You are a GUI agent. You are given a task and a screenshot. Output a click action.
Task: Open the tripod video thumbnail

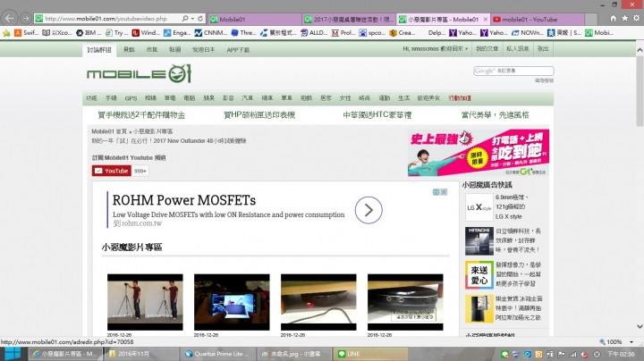(x=145, y=302)
